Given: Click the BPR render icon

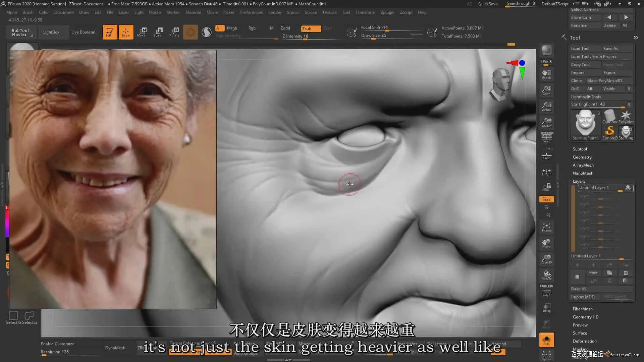Looking at the screenshot, I should coord(546,51).
